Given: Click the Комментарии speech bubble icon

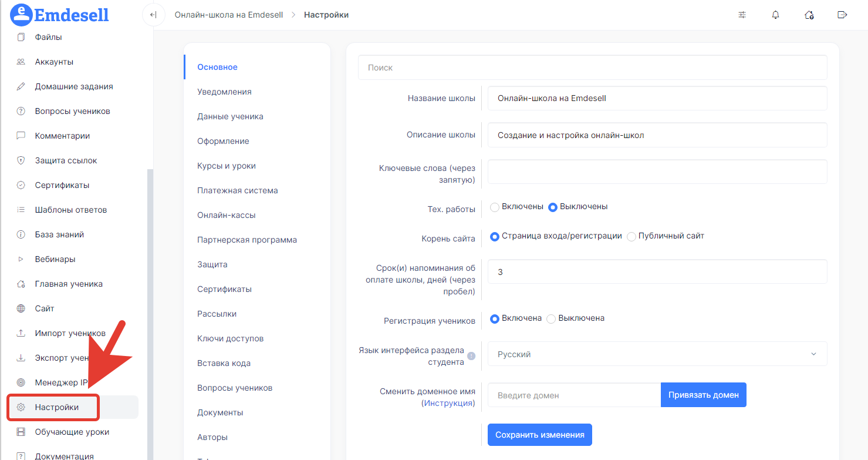Looking at the screenshot, I should (x=21, y=136).
